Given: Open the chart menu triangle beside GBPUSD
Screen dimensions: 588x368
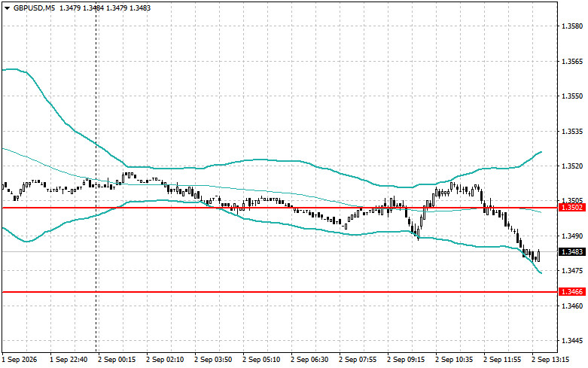Looking at the screenshot, I should point(7,8).
